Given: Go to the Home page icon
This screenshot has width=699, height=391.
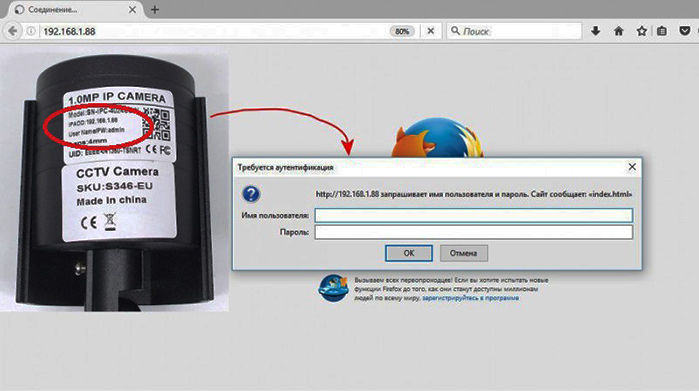Looking at the screenshot, I should point(618,31).
